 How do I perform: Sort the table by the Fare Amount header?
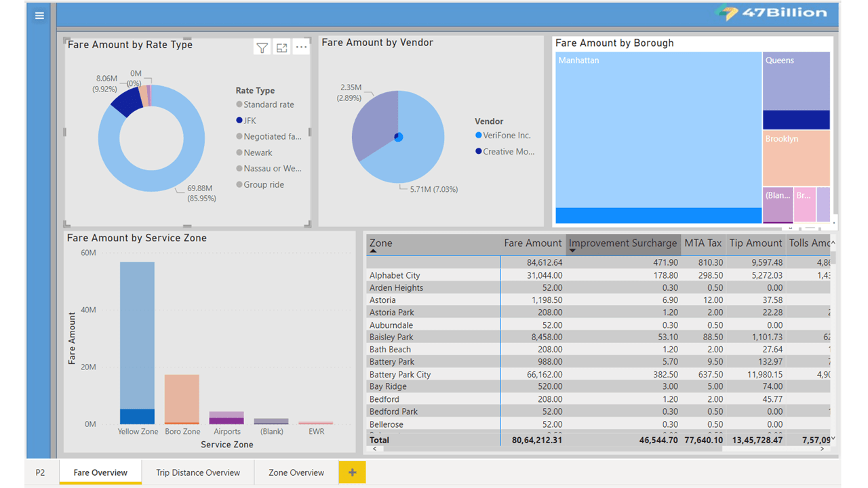(x=534, y=243)
